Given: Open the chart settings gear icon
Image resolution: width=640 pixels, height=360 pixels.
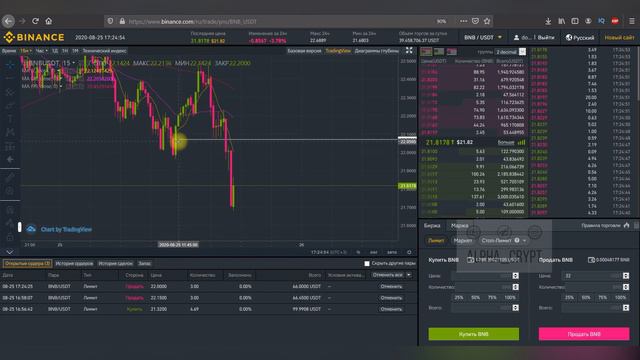Looking at the screenshot, I should coord(409,252).
